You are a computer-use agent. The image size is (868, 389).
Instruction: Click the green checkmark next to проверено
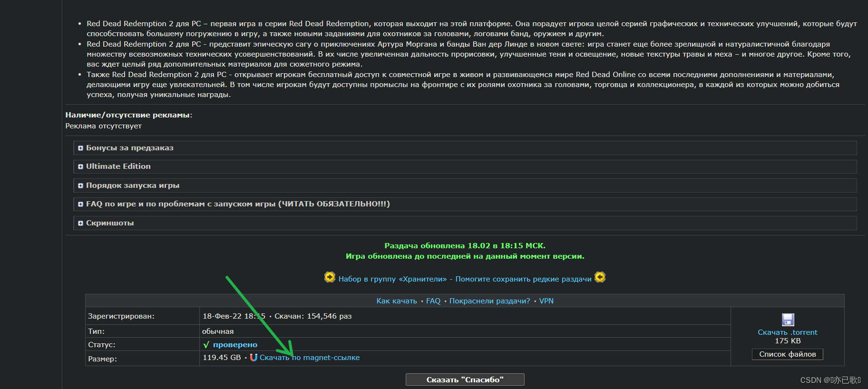pyautogui.click(x=206, y=345)
